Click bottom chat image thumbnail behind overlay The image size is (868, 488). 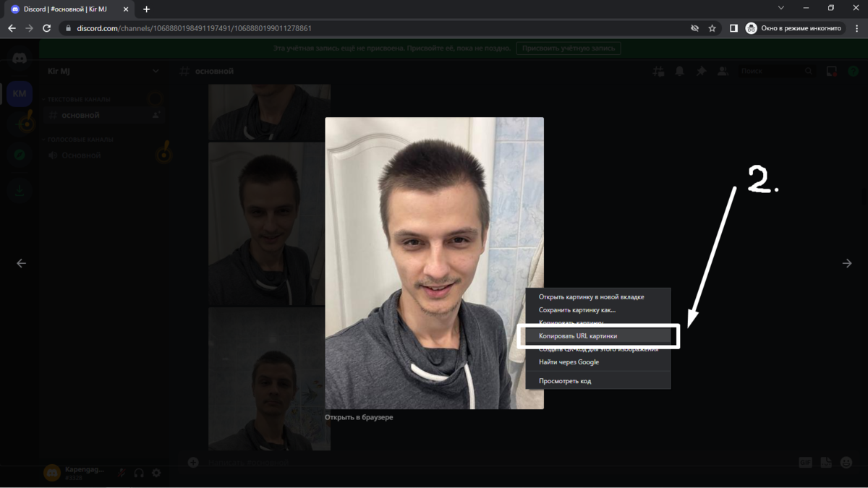[x=269, y=379]
